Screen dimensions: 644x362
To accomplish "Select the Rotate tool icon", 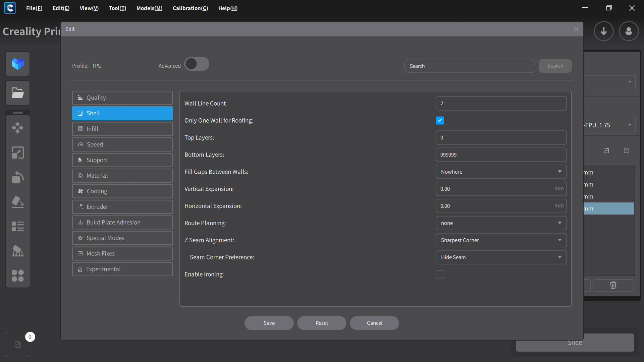I will 18,177.
